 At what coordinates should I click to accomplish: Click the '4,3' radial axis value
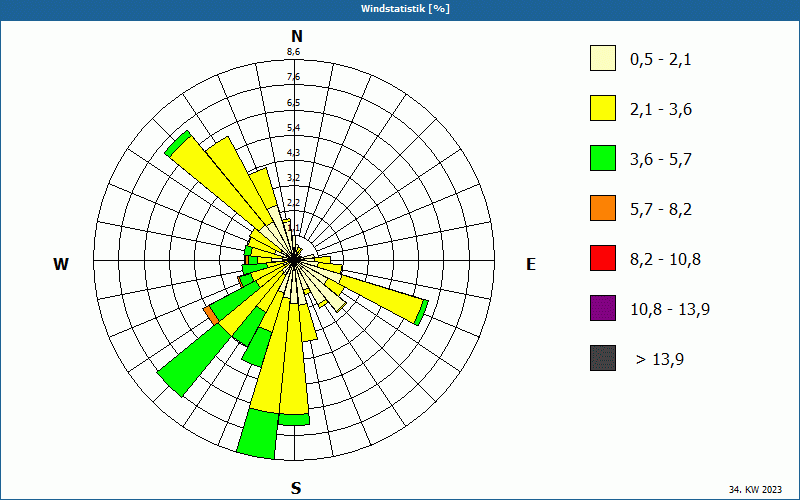(293, 153)
